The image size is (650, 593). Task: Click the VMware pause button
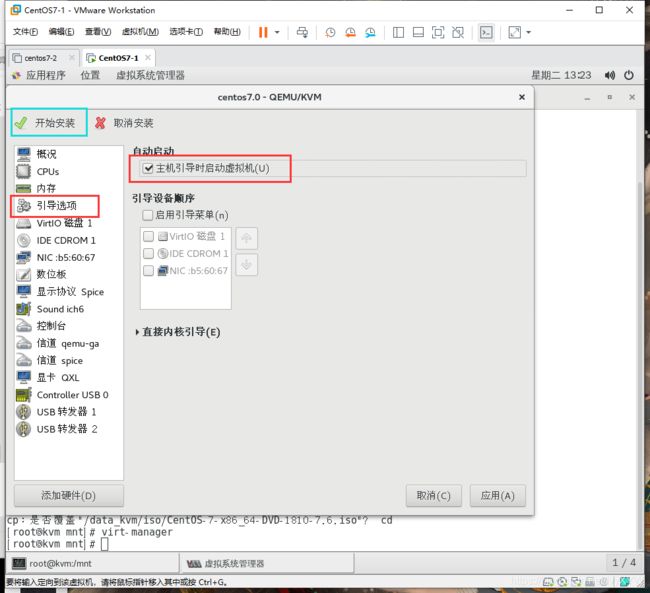coord(263,32)
